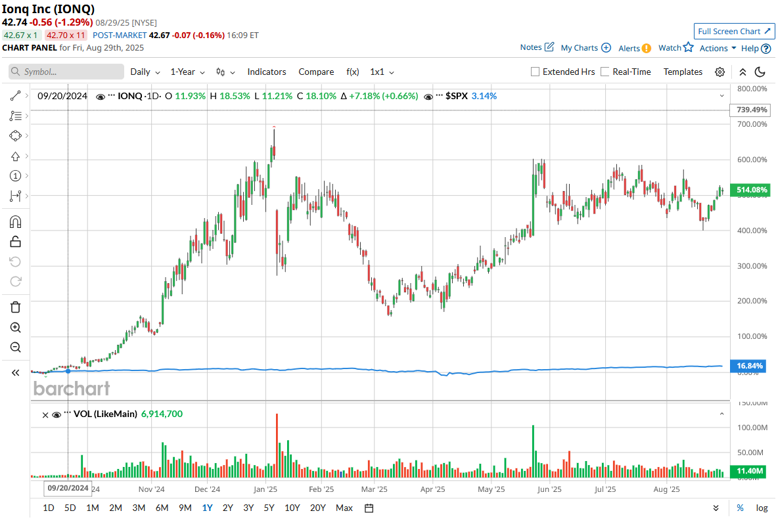
Task: Click the Full Screen Chart button
Action: (734, 31)
